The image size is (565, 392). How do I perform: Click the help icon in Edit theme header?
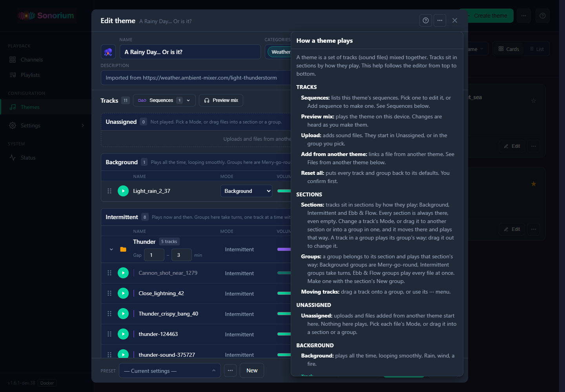click(426, 20)
